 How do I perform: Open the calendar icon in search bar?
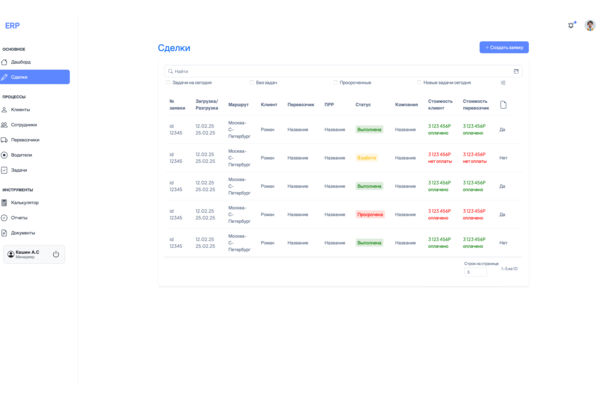click(516, 72)
